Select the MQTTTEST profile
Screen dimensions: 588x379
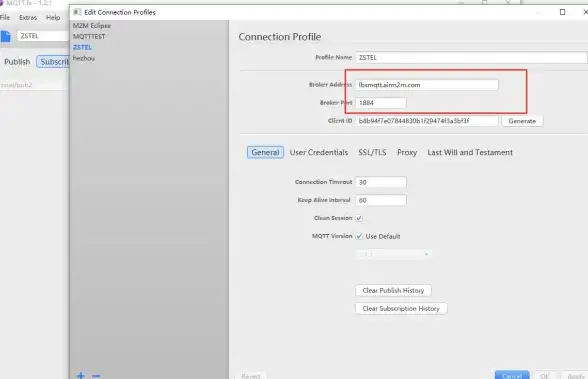tap(89, 36)
